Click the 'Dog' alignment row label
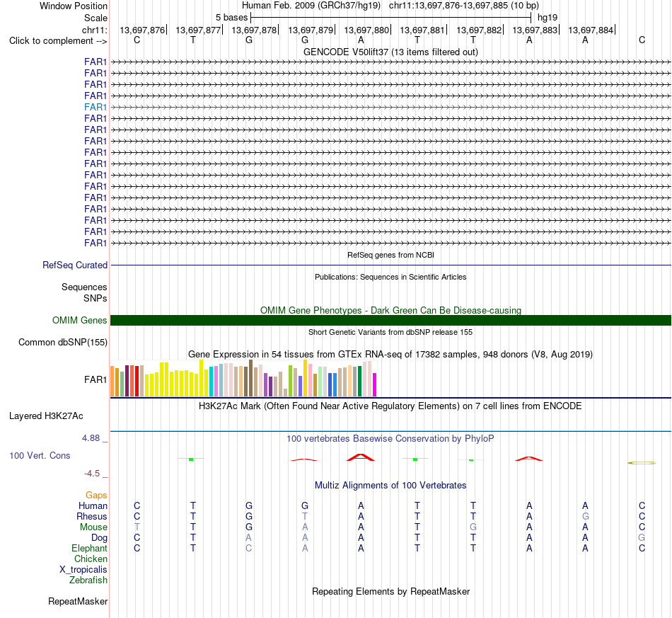 tap(99, 538)
